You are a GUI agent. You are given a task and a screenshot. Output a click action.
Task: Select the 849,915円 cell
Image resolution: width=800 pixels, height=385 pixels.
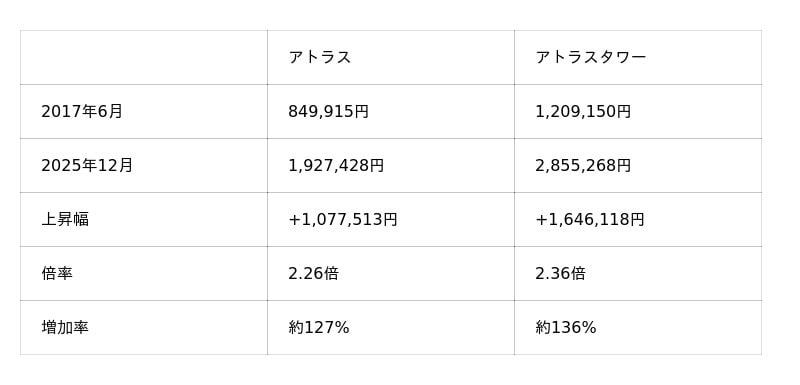pos(329,111)
